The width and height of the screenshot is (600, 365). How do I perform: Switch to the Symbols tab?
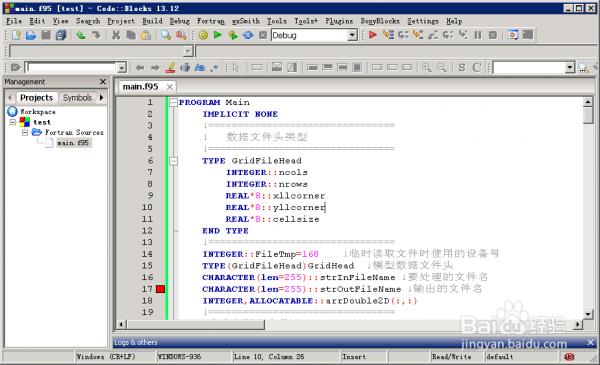coord(77,98)
